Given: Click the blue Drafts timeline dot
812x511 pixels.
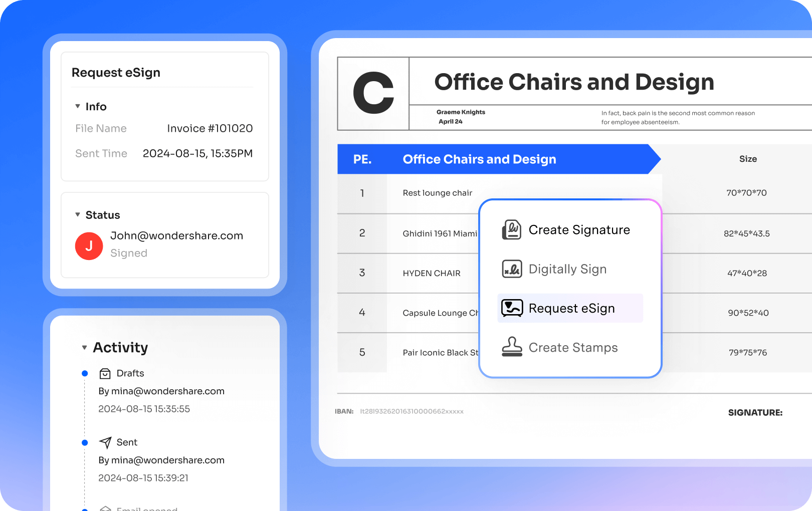Looking at the screenshot, I should coord(85,373).
